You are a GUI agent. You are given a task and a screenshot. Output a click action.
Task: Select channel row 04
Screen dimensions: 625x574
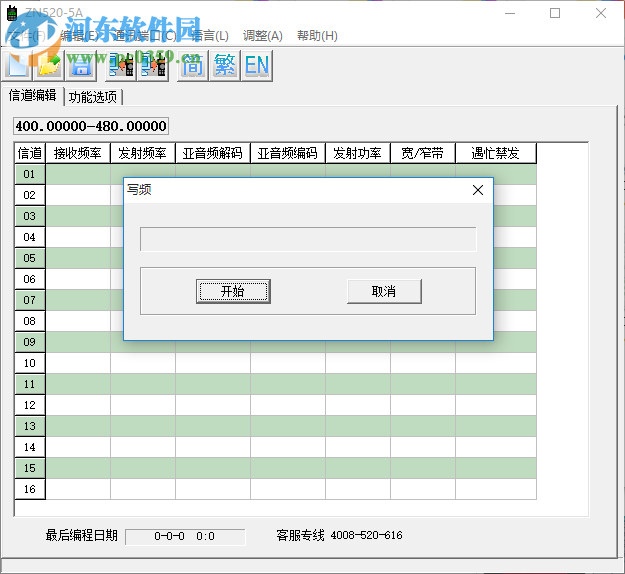[x=30, y=237]
